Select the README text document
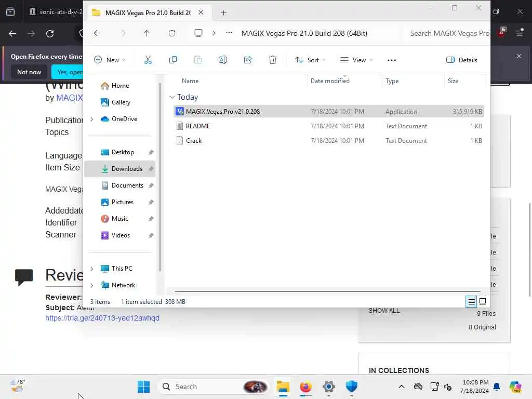Screen dimensions: 532x399 (328, 126)
